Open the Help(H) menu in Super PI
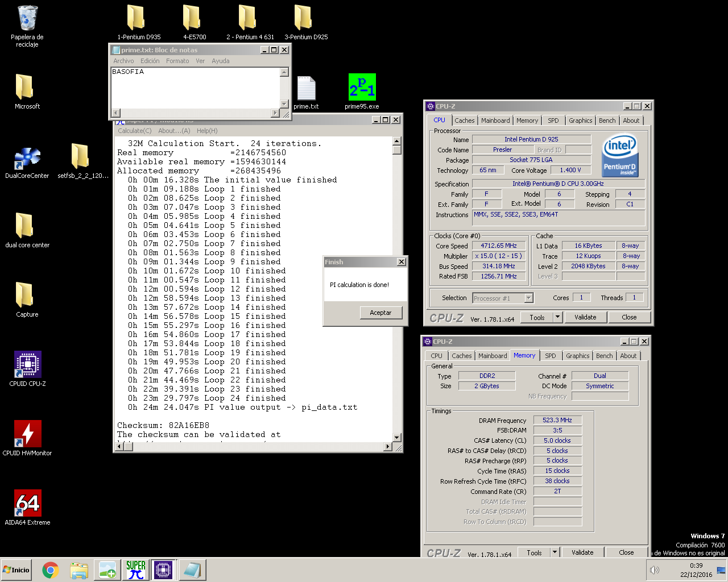This screenshot has height=582, width=728. (x=207, y=131)
